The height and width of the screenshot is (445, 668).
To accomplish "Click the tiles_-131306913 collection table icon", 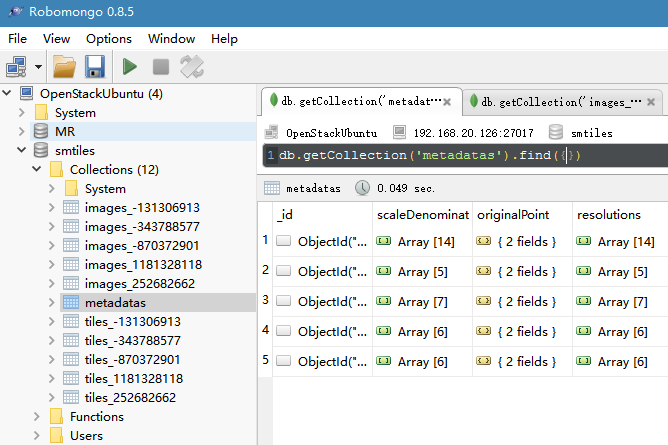I will tap(71, 321).
